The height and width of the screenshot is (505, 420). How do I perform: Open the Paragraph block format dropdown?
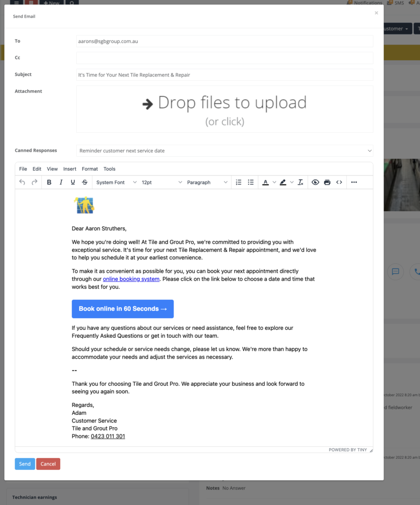click(x=207, y=182)
